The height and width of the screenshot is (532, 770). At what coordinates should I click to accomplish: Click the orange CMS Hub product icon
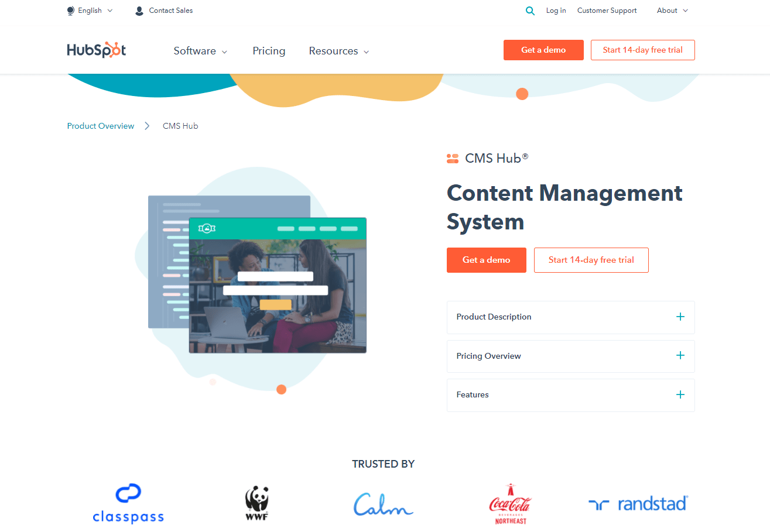tap(453, 158)
